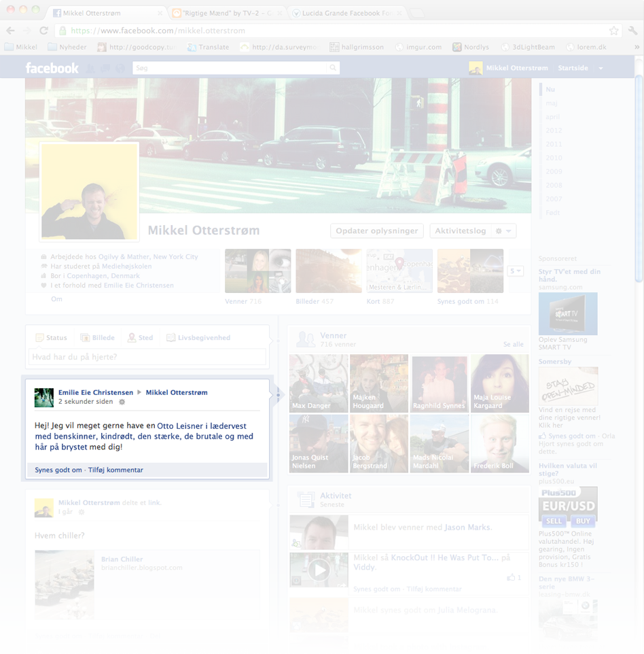Image resolution: width=644 pixels, height=654 pixels.
Task: Click SELL on Plus500 ad
Action: click(x=554, y=521)
